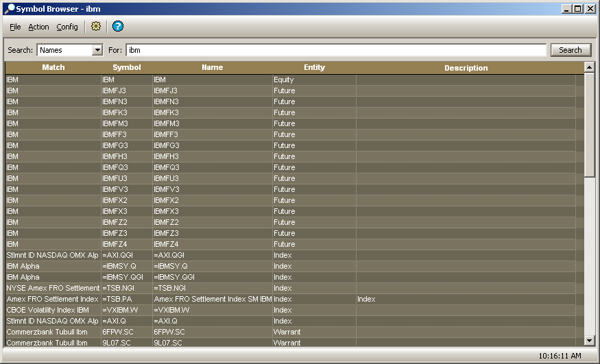Sort by the Symbol column header
600x364 pixels.
click(127, 67)
